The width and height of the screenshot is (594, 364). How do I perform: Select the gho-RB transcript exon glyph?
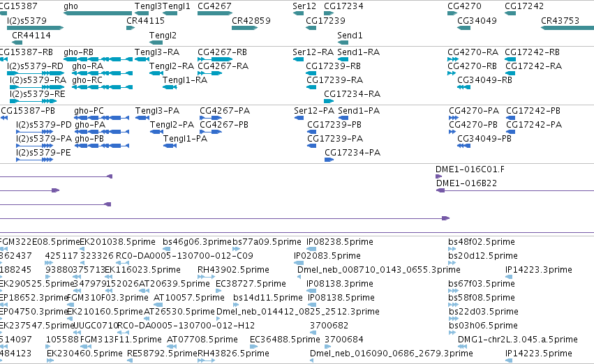(x=98, y=59)
